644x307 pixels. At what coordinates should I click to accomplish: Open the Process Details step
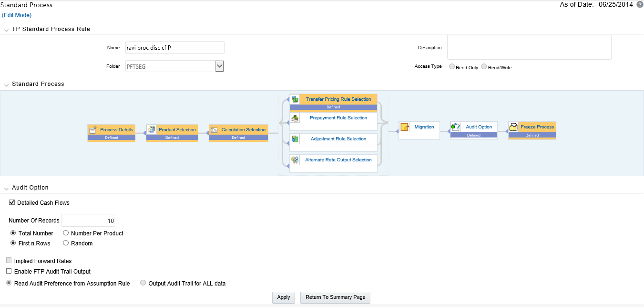click(x=116, y=130)
